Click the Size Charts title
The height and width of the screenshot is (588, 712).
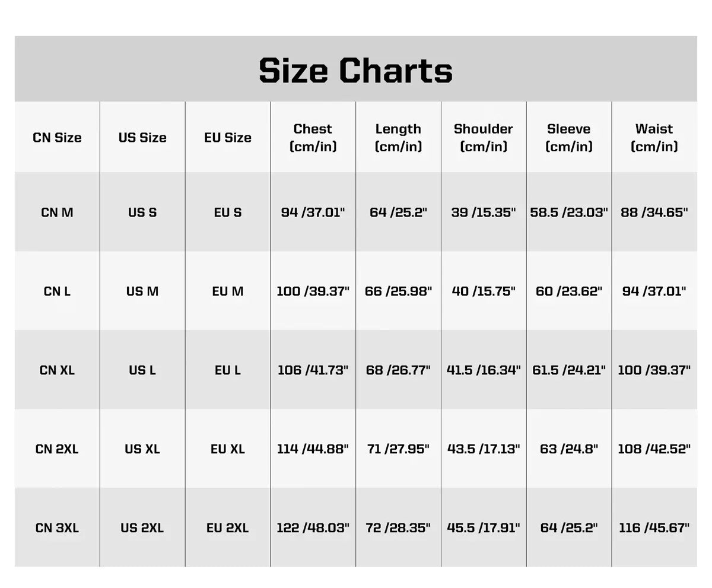point(355,70)
